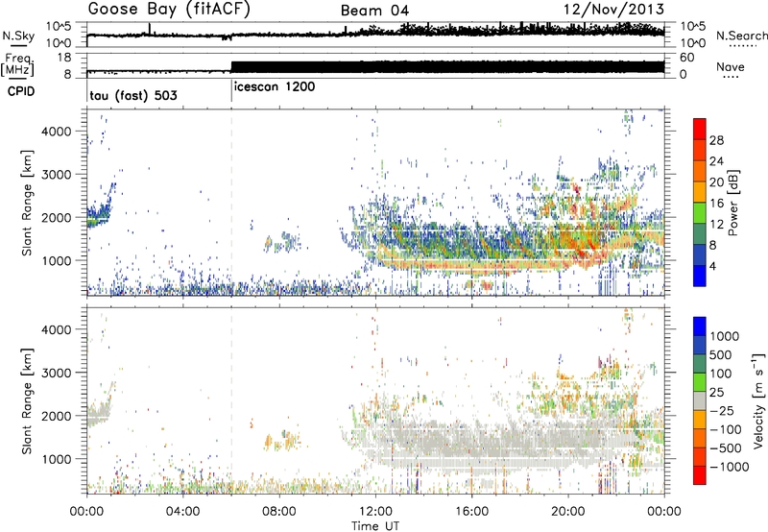This screenshot has width=768, height=532.
Task: Click the 'Velocity [m s-1]' color bar label
Action: (x=757, y=400)
